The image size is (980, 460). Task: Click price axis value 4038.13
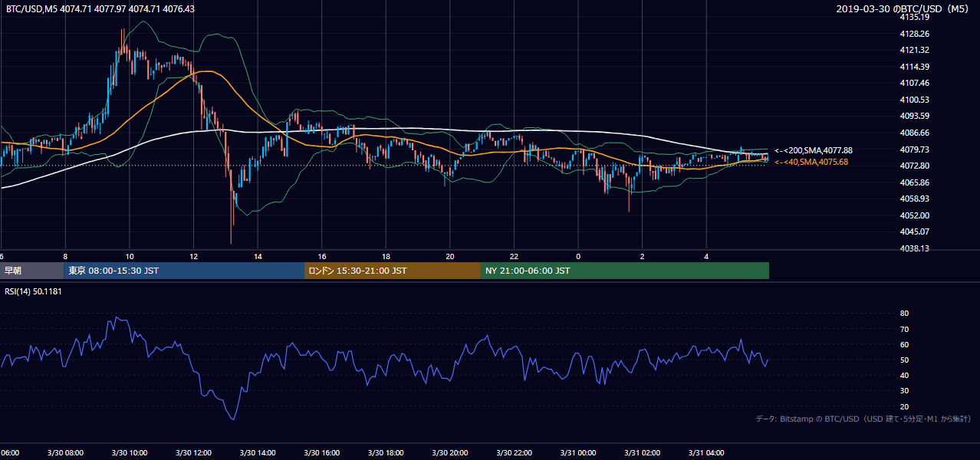(x=914, y=248)
